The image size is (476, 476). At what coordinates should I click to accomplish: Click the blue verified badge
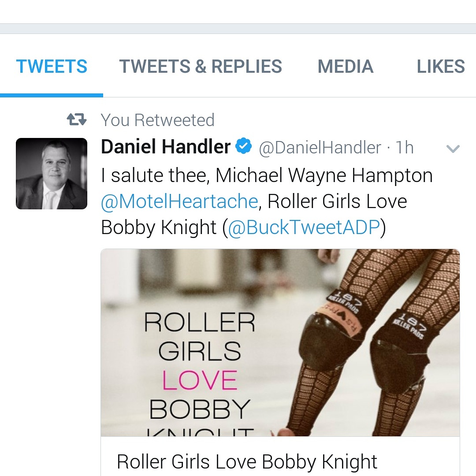pos(243,147)
